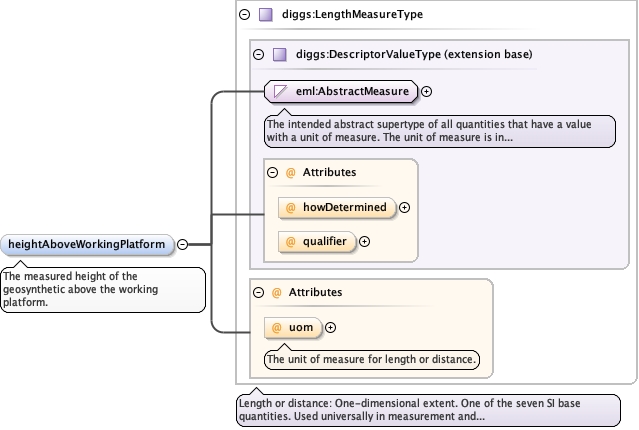Select the eml:AbstractMeasure node label
This screenshot has height=430, width=639.
pos(353,91)
